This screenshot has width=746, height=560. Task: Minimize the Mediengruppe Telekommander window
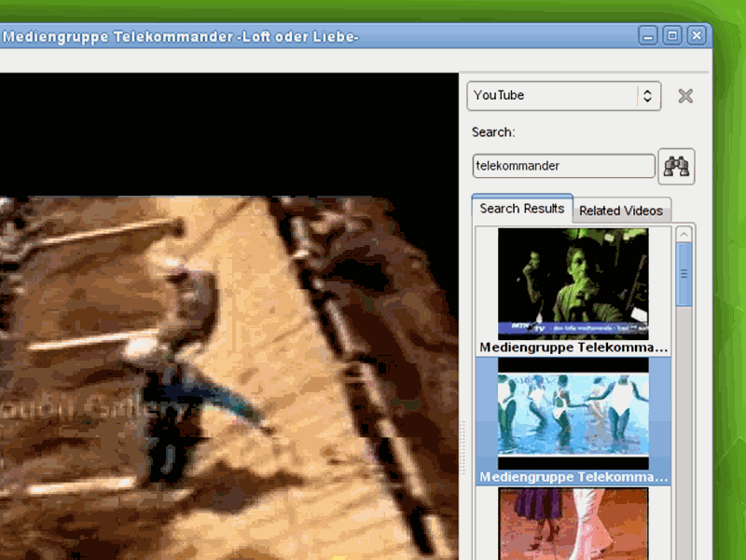[x=648, y=36]
